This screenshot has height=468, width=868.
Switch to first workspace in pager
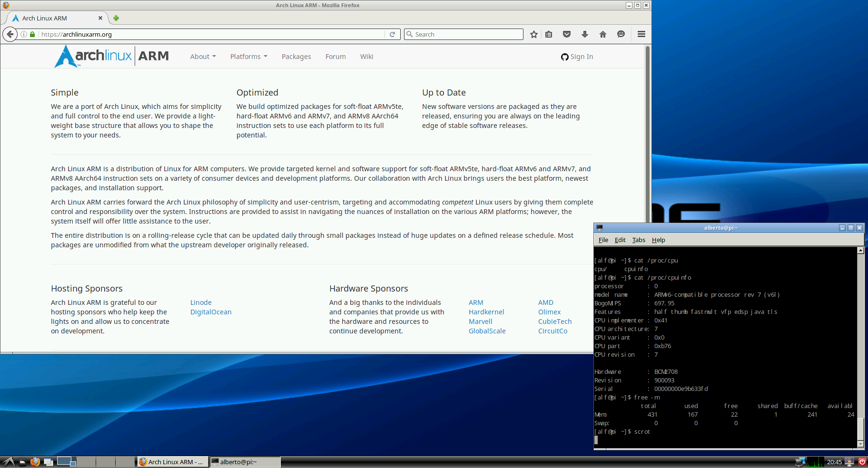(67, 461)
